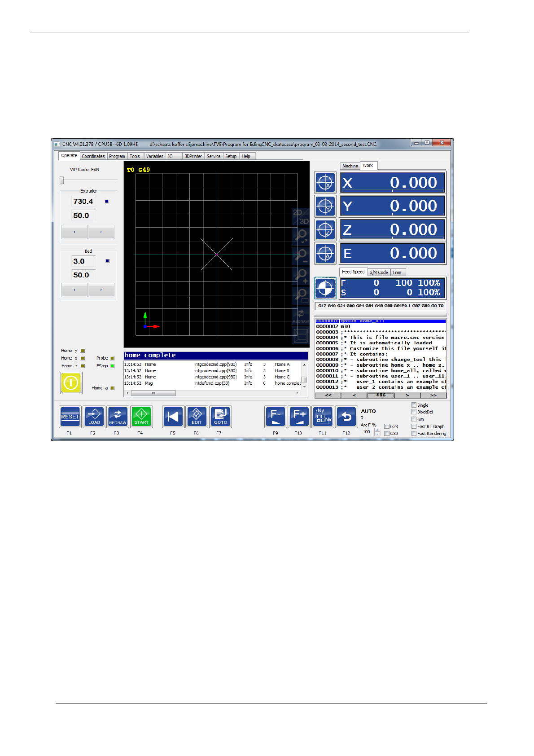The height and width of the screenshot is (756, 534).
Task: Click the REDRAW icon in bottom toolbar
Action: click(118, 417)
